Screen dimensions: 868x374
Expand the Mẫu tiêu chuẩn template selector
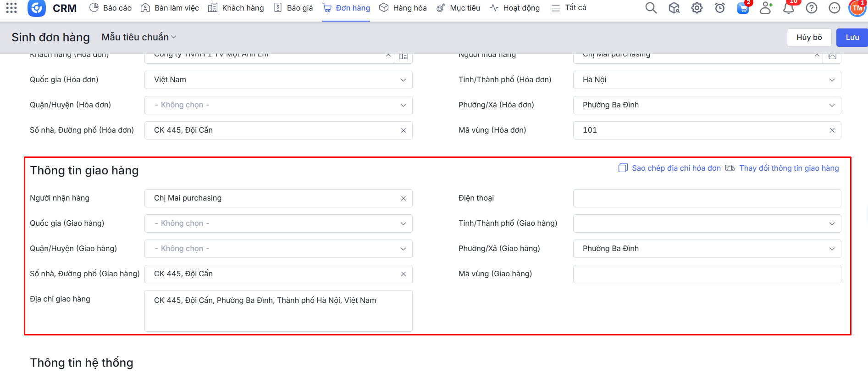point(138,37)
